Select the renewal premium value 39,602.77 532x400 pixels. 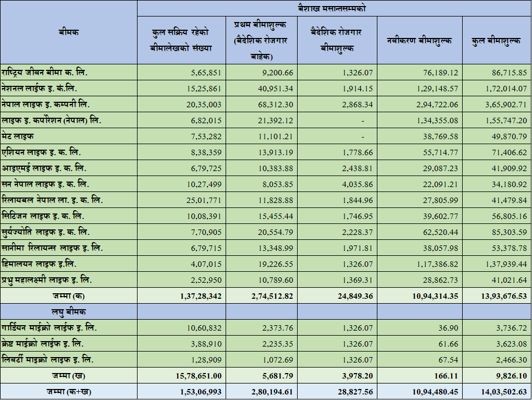tap(440, 216)
